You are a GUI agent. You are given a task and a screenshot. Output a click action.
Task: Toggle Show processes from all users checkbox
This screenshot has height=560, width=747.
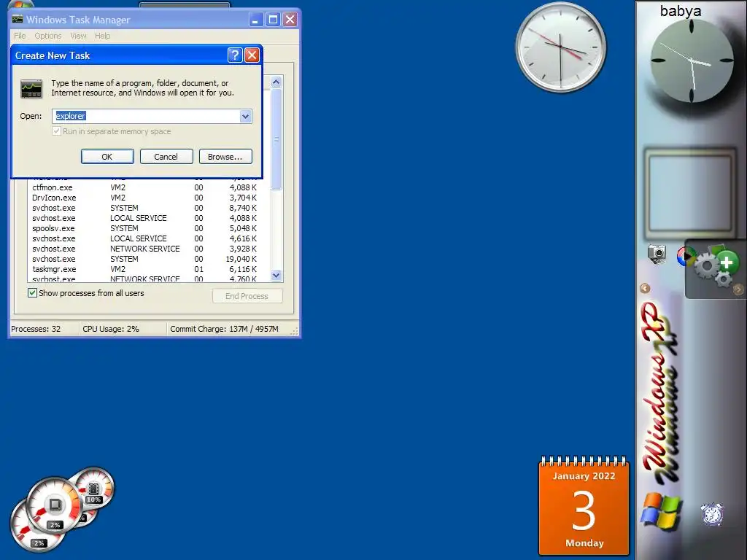32,293
